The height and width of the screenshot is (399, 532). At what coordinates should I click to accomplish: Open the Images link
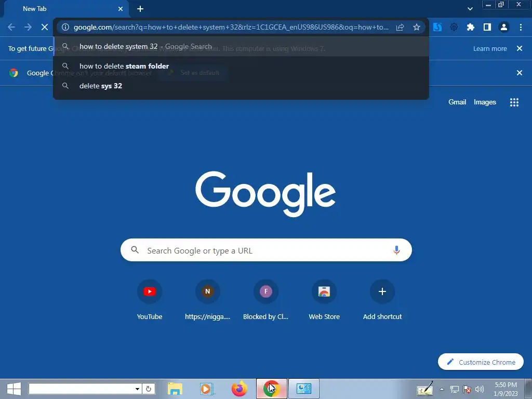[x=485, y=102]
